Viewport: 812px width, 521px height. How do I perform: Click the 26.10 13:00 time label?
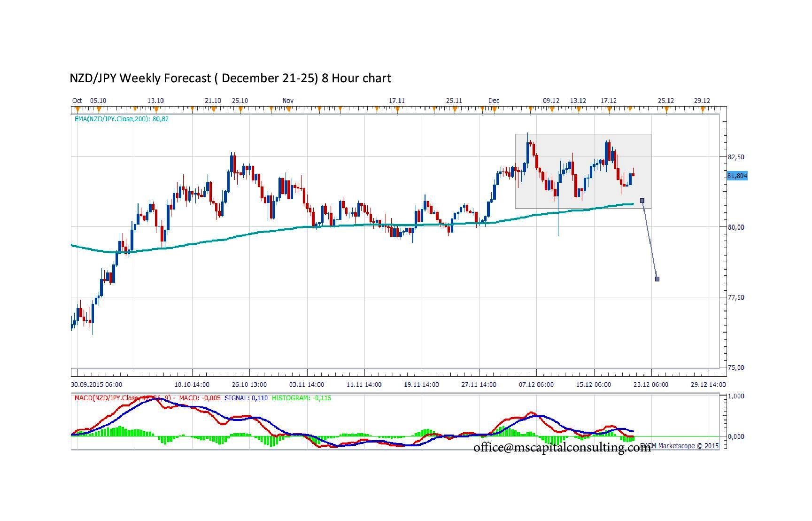click(249, 385)
